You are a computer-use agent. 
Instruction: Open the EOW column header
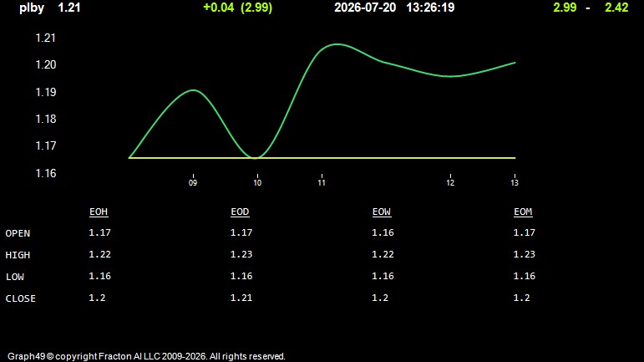click(x=382, y=212)
